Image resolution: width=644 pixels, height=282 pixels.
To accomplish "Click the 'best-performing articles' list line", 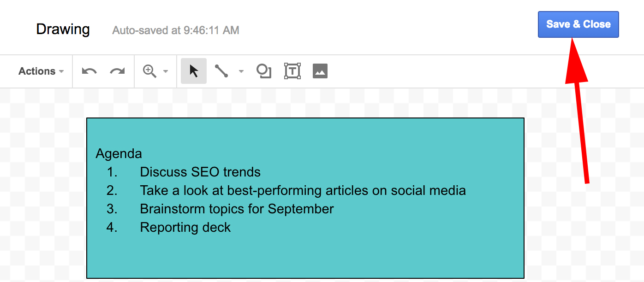I will [303, 190].
